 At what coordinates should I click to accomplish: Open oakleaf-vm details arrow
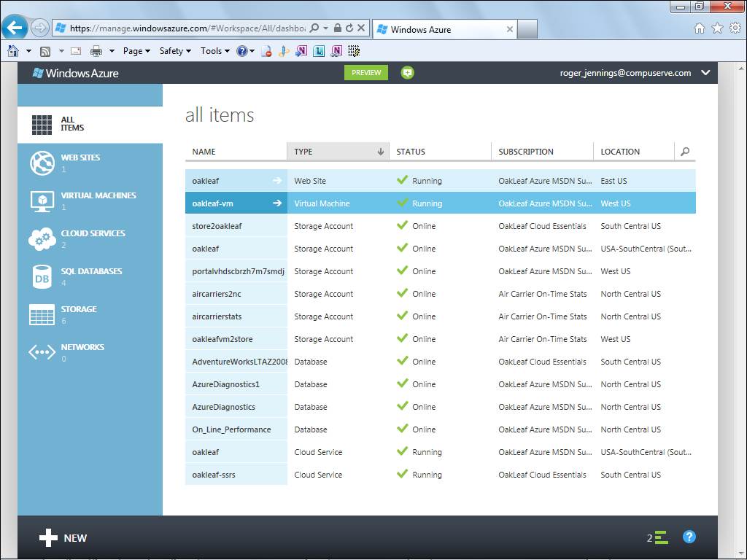(x=276, y=203)
